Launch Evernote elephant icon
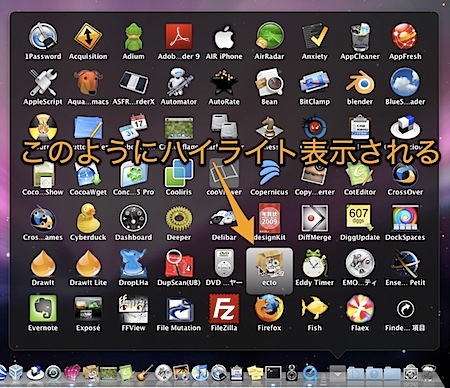 pyautogui.click(x=43, y=309)
